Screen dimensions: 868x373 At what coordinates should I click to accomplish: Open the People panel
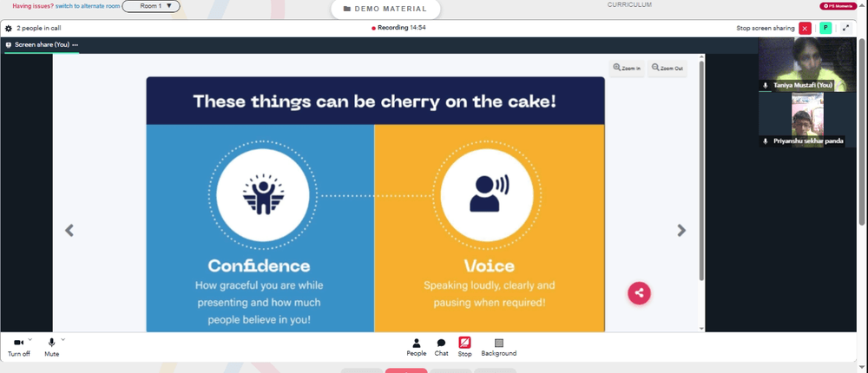pos(417,348)
